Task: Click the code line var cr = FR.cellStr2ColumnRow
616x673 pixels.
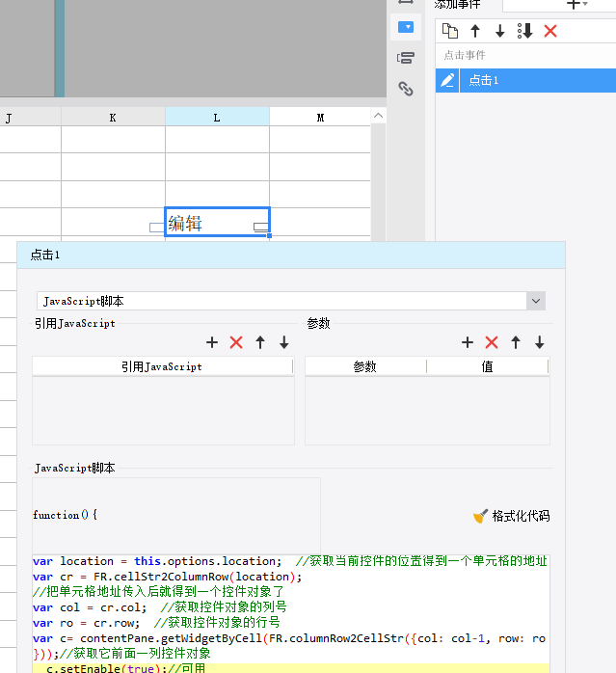Action: [168, 577]
